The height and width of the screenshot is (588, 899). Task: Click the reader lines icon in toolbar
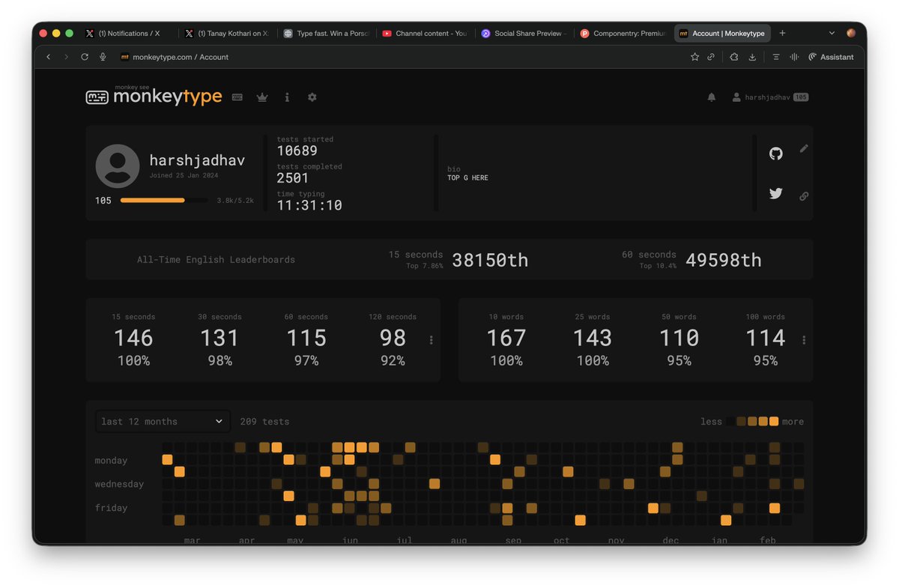776,57
